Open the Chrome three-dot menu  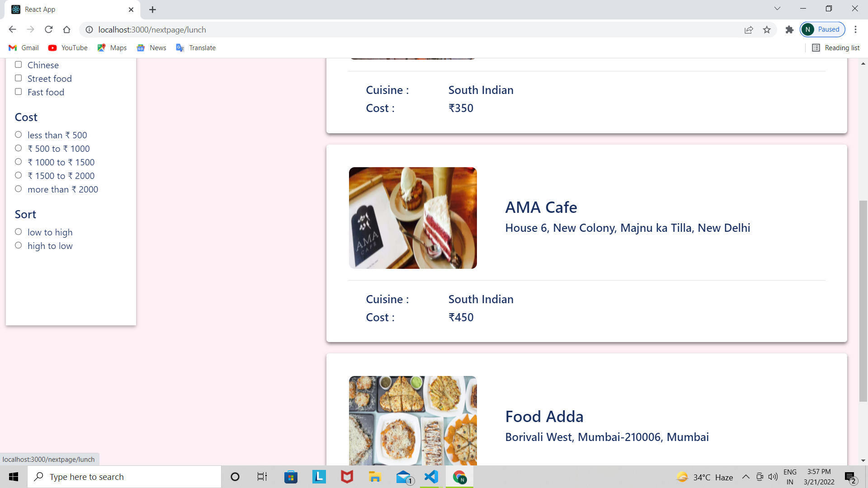pyautogui.click(x=856, y=29)
